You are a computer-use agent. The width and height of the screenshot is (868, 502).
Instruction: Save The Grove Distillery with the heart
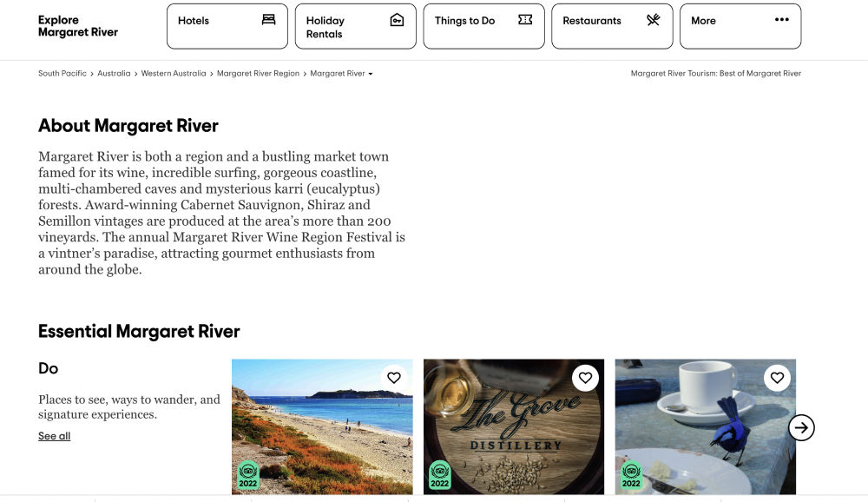click(585, 378)
